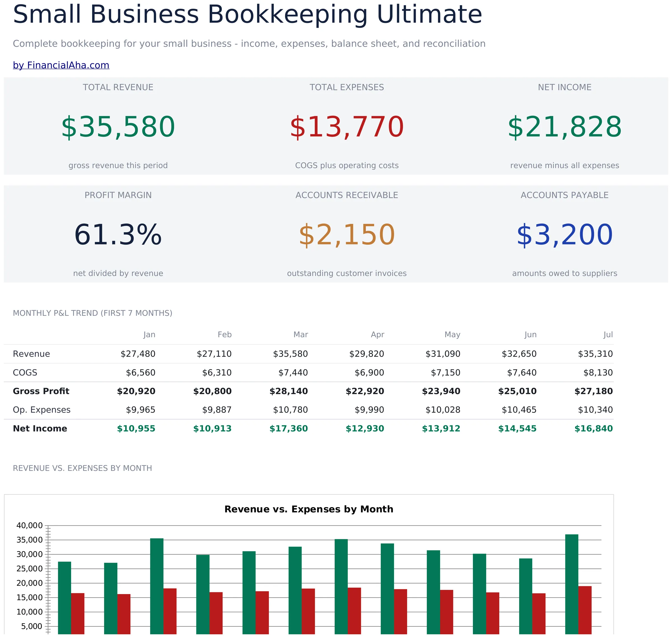Viewport: 672px width, 638px height.
Task: Click the Revenue vs. Expenses By Month heading
Action: [x=82, y=468]
